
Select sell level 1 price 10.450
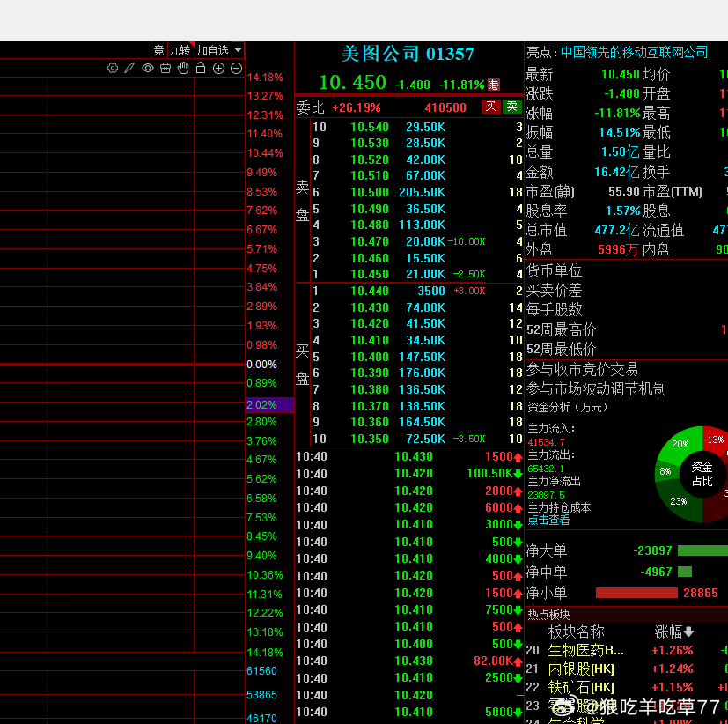point(370,274)
